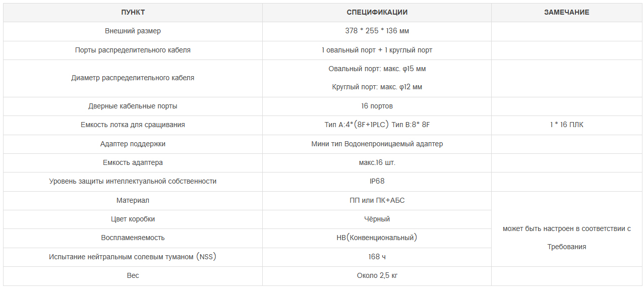Image resolution: width=644 pixels, height=289 pixels.
Task: Click the ЗАМЕЧАНИЕ column header
Action: pyautogui.click(x=566, y=12)
